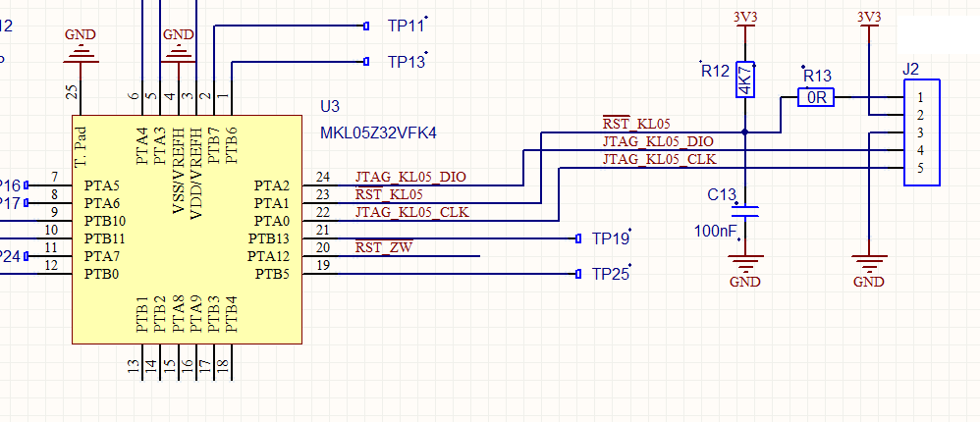
Task: Click the PTB7 pin name
Action: point(214,146)
